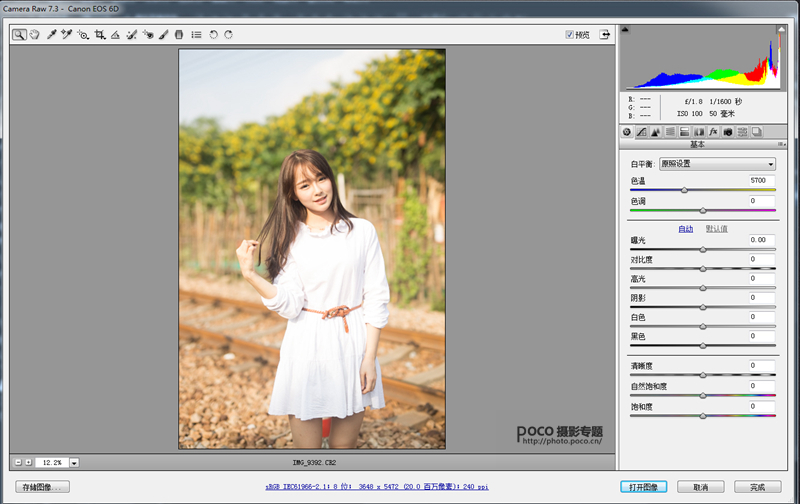Click the 清晰度 value input field

[762, 366]
